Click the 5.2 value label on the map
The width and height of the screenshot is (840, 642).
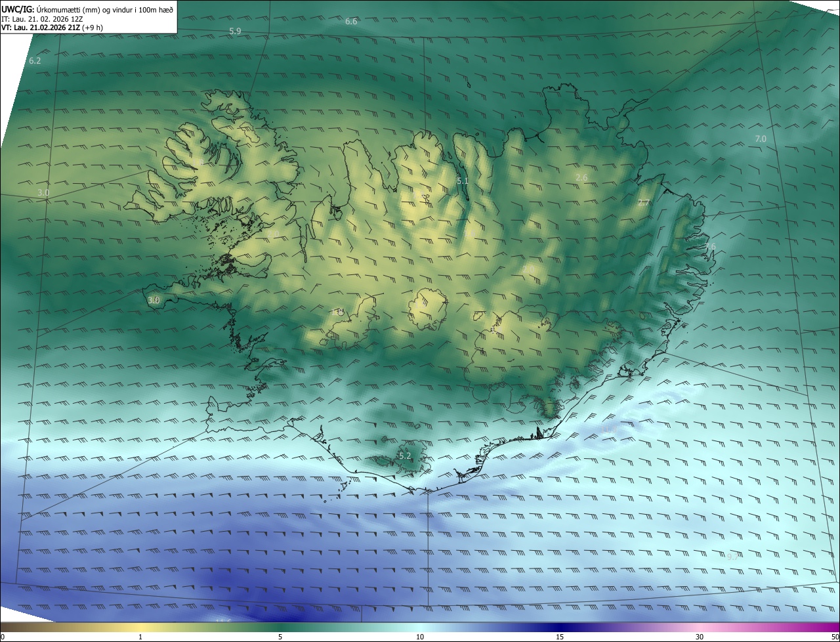(x=405, y=456)
